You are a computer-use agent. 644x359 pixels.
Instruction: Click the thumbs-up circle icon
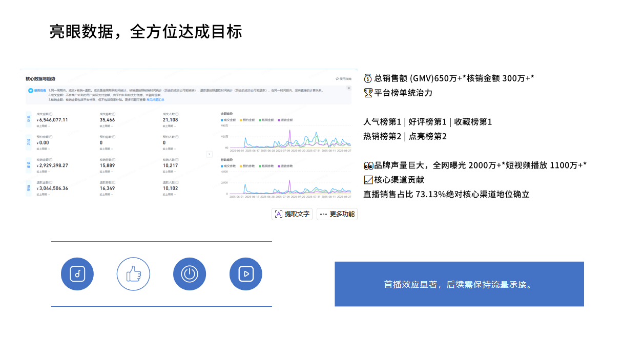133,274
